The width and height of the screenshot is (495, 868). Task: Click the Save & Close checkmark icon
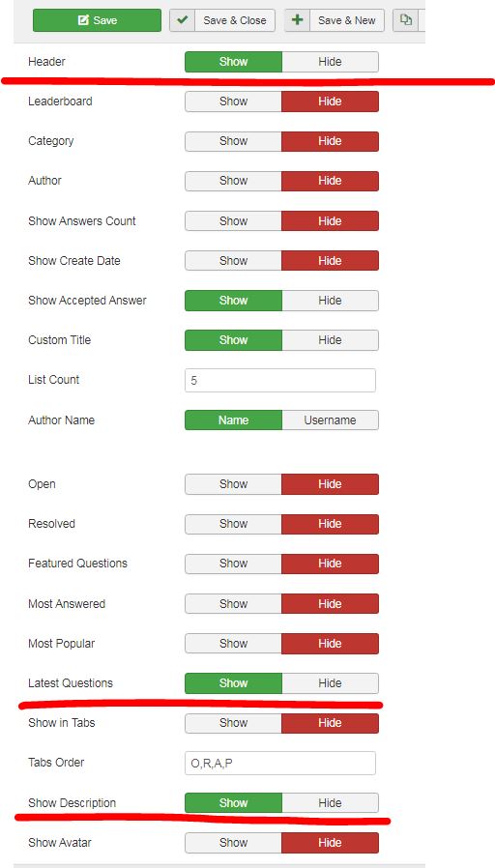click(182, 20)
